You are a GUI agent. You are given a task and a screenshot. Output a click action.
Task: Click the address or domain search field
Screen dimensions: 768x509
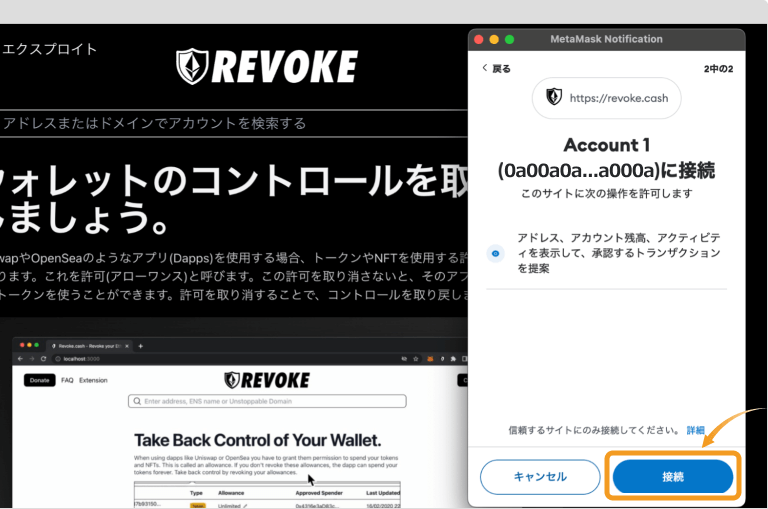[234, 123]
